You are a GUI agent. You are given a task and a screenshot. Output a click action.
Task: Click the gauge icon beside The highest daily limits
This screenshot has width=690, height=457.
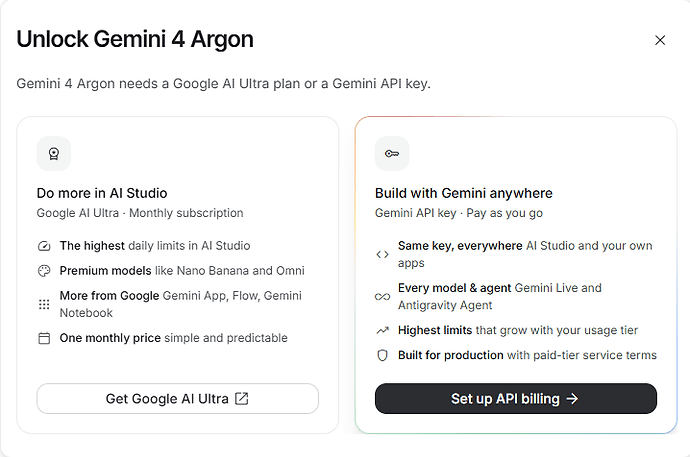tap(44, 246)
